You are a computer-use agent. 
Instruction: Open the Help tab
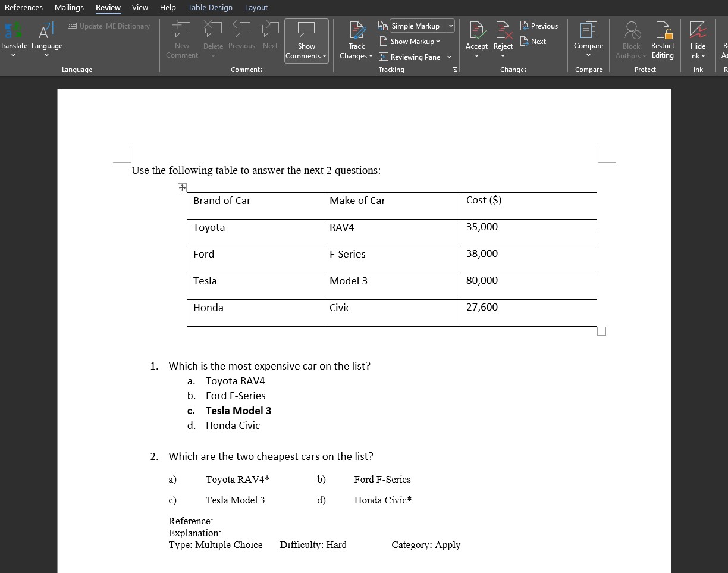pyautogui.click(x=168, y=8)
